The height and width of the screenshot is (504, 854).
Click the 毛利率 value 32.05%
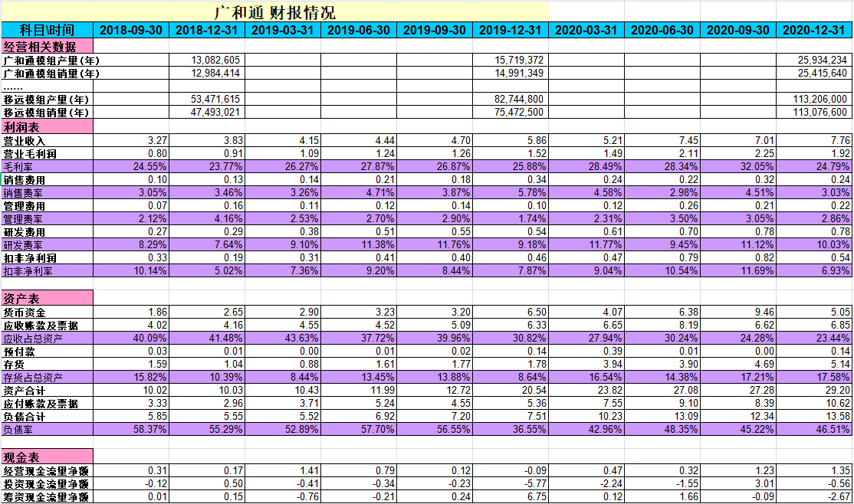pos(738,166)
